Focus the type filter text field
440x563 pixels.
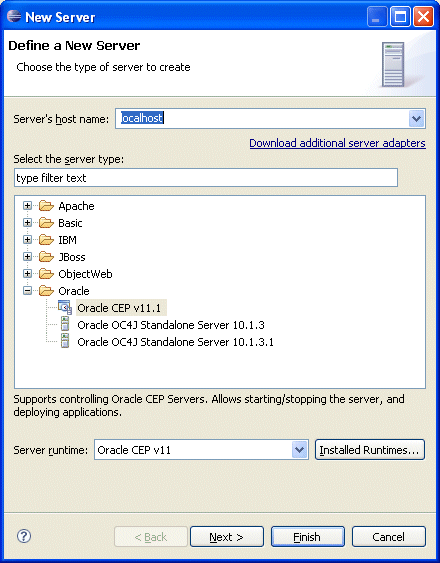pyautogui.click(x=206, y=178)
